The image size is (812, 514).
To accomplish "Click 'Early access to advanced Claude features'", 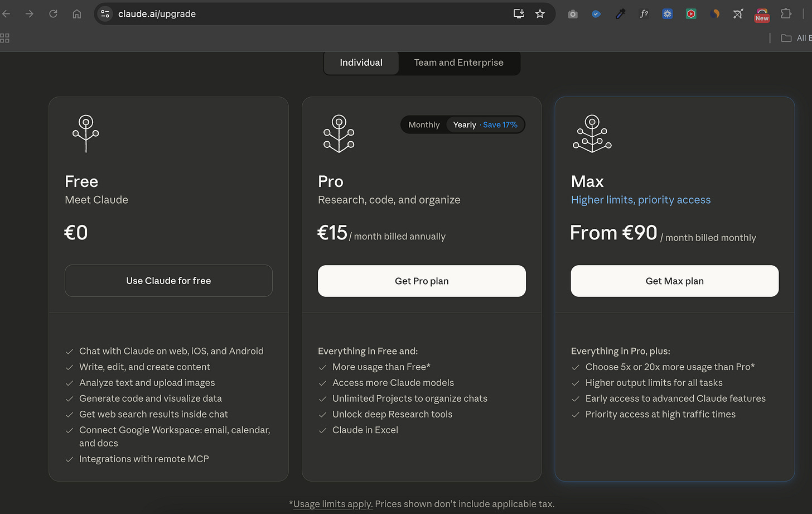I will [675, 398].
